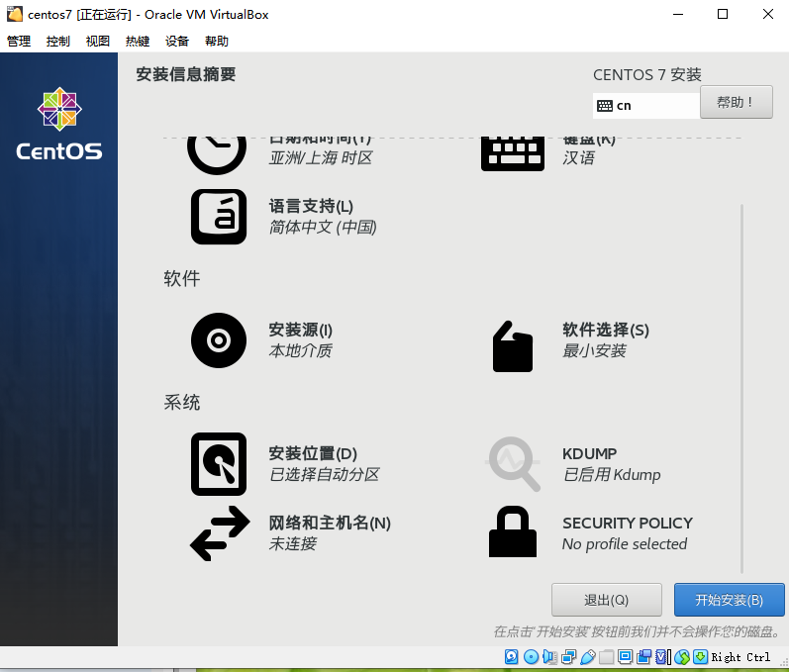Minimize the VirtualBox window
This screenshot has width=789, height=672.
pyautogui.click(x=678, y=14)
